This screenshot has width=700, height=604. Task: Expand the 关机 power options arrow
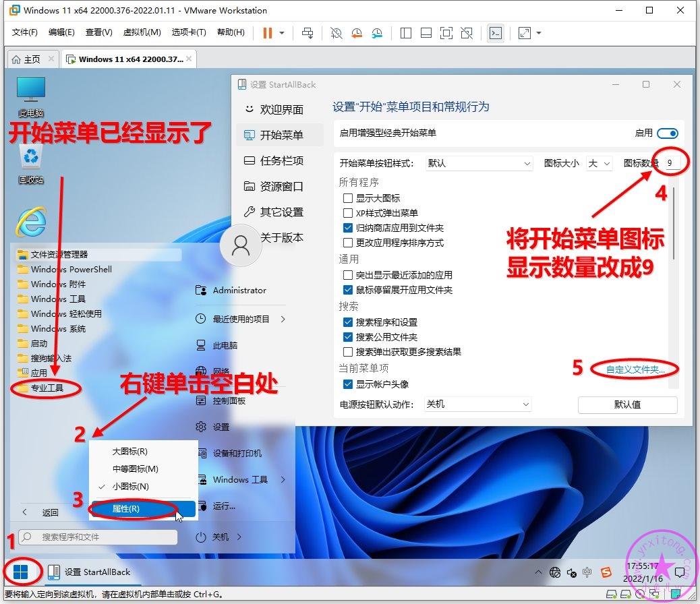click(x=239, y=537)
